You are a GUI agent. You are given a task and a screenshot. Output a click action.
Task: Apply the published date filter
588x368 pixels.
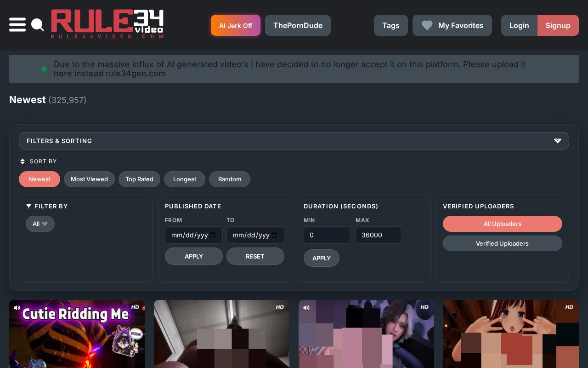194,256
